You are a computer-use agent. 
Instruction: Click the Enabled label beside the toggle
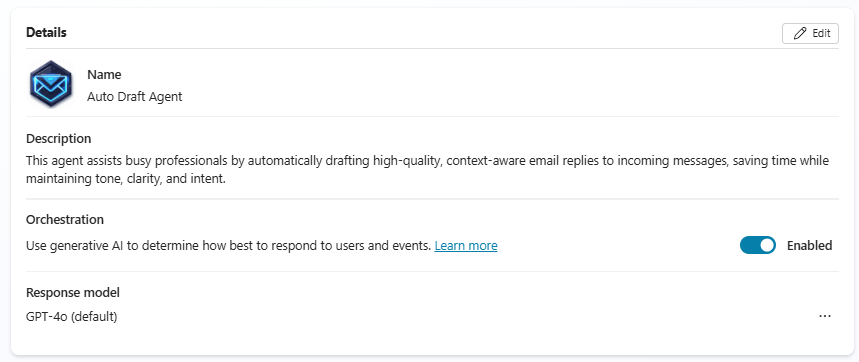click(x=809, y=245)
